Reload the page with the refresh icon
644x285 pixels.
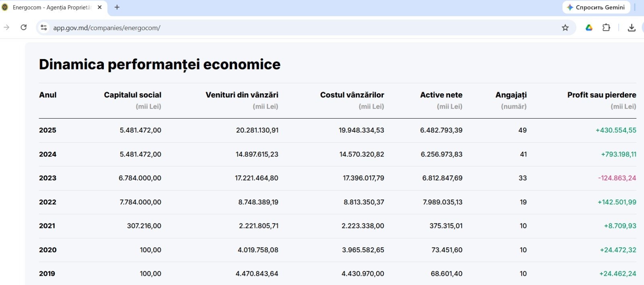click(x=24, y=27)
